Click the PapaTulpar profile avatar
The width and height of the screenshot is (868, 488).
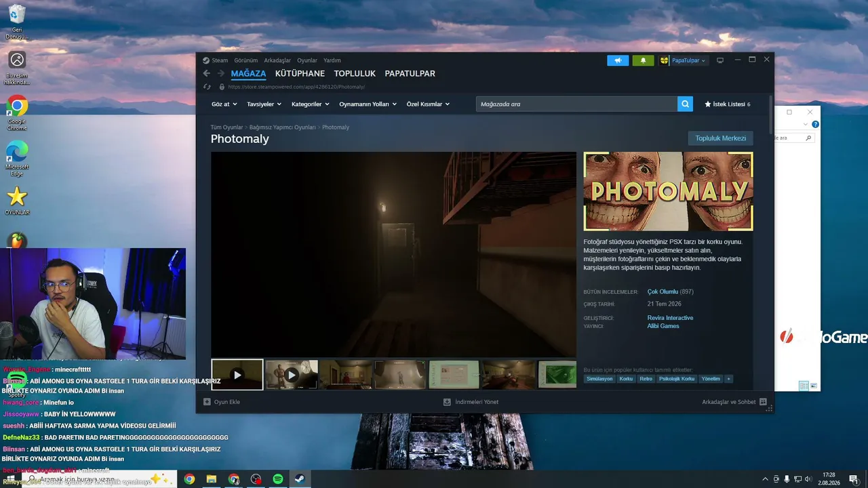point(664,60)
